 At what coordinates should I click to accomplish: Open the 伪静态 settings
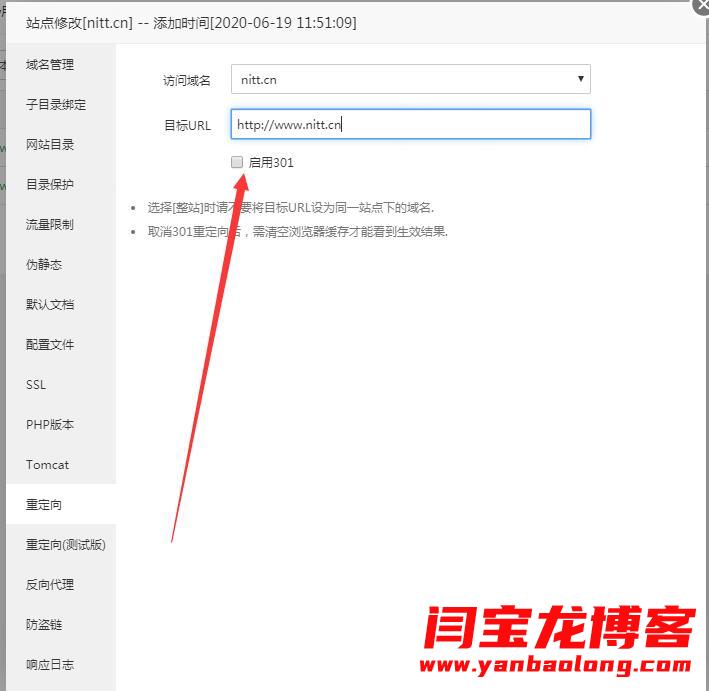click(x=44, y=265)
